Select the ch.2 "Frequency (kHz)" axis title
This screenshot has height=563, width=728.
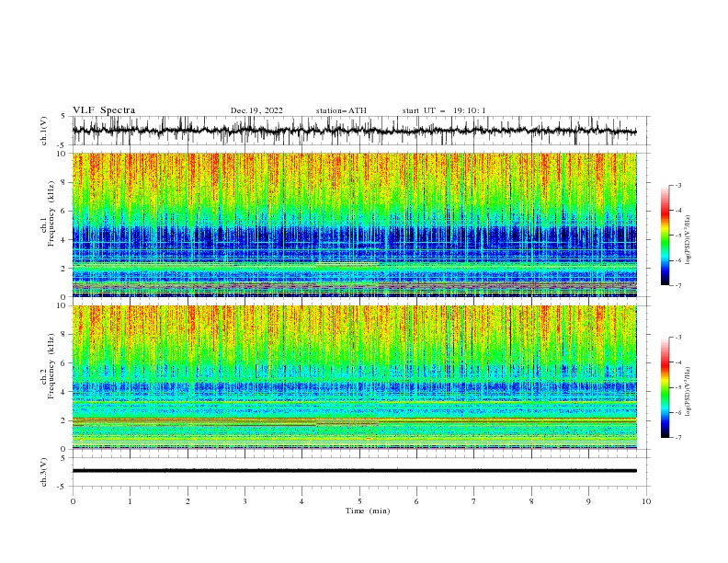(x=51, y=366)
